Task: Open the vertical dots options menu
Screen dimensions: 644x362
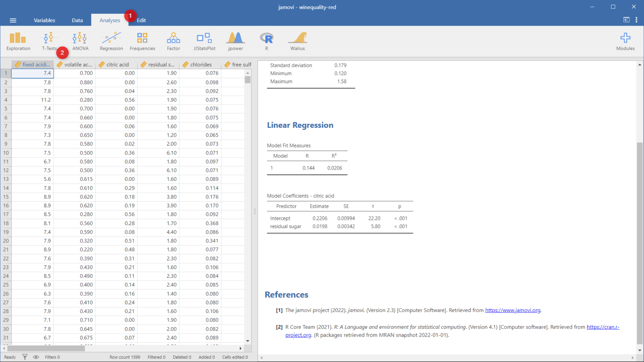Action: [x=636, y=20]
